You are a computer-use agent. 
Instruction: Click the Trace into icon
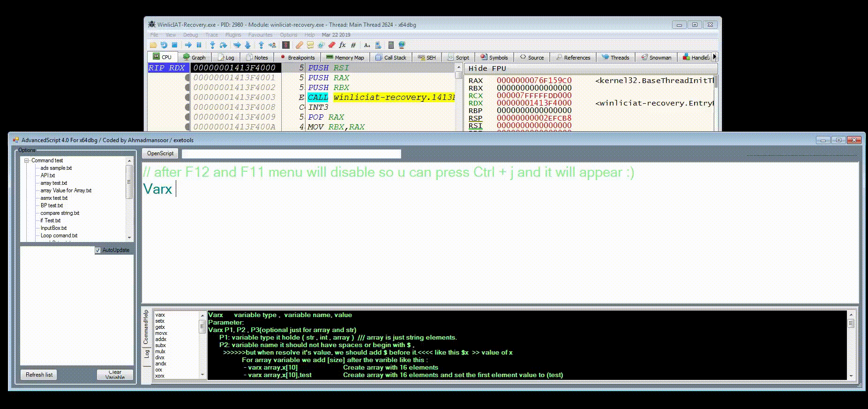[x=237, y=45]
